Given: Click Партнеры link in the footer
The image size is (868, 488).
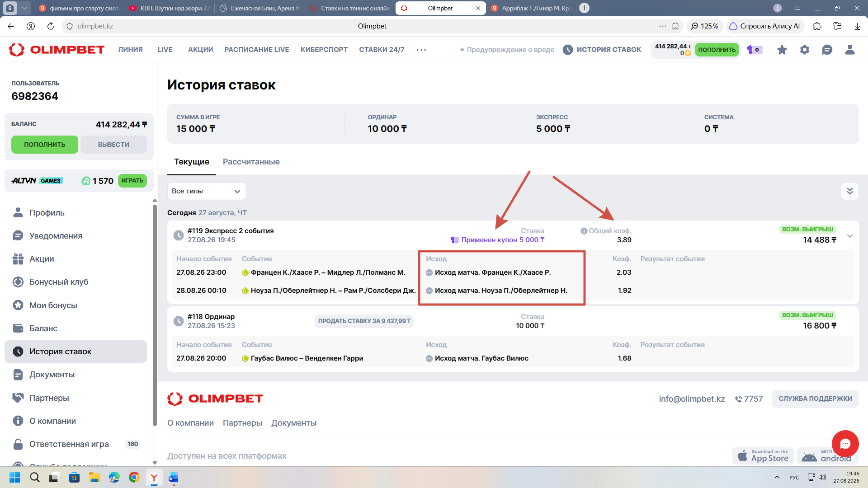Looking at the screenshot, I should point(242,423).
